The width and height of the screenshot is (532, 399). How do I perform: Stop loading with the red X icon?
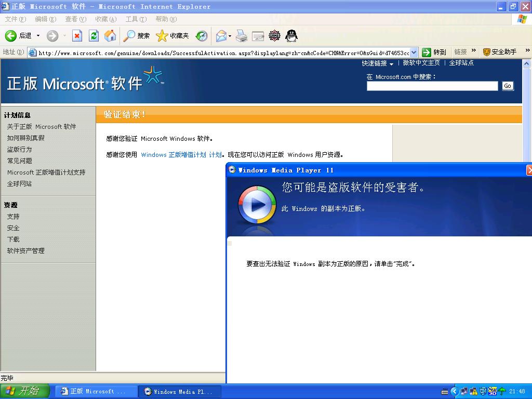pyautogui.click(x=77, y=36)
